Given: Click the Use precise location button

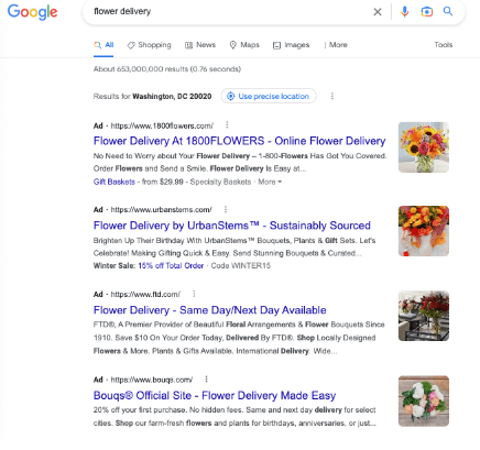Looking at the screenshot, I should (268, 96).
